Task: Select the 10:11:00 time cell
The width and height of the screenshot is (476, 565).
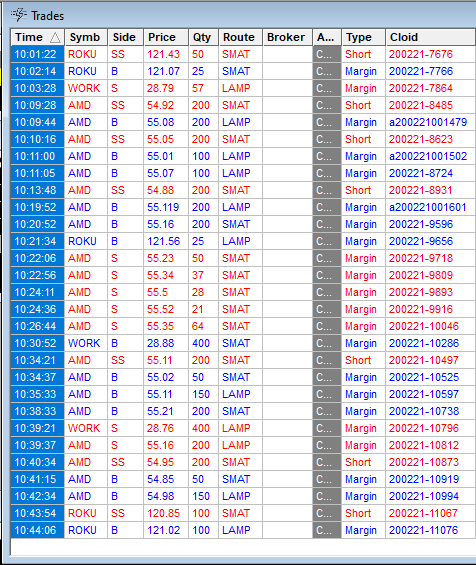Action: (x=37, y=156)
